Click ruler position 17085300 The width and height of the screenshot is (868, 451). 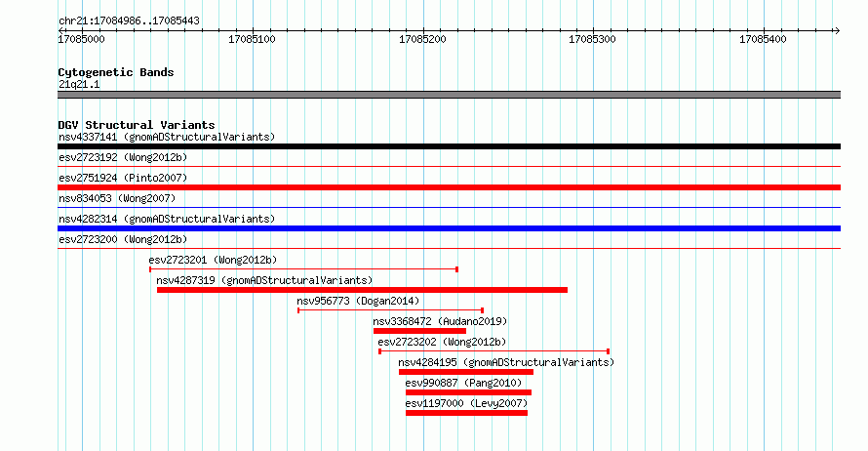click(592, 39)
